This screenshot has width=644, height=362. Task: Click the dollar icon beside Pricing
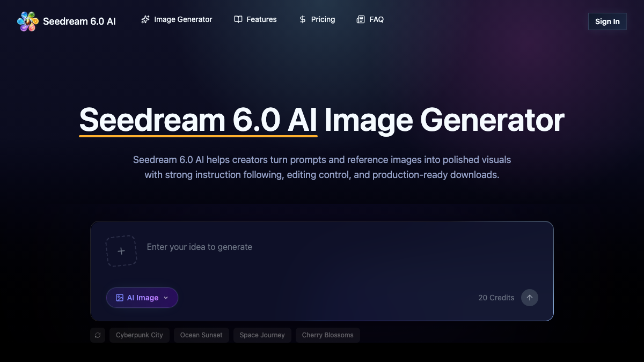point(303,19)
